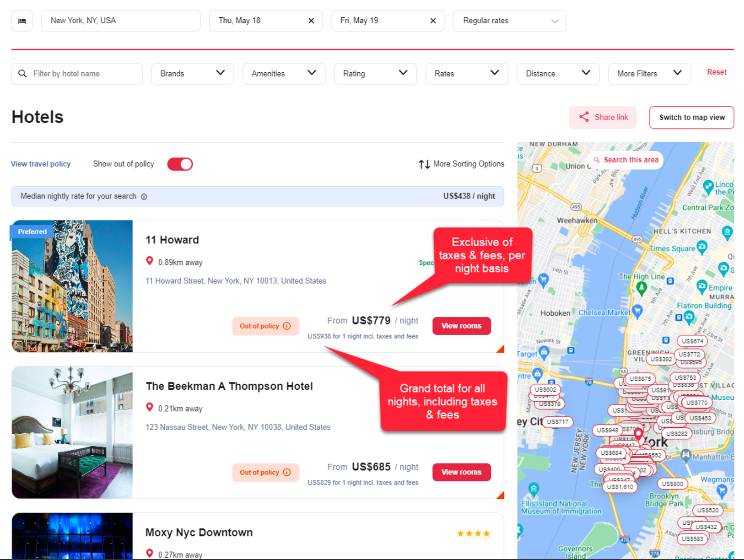This screenshot has height=560, width=744.
Task: Open the Regular rates dropdown
Action: click(509, 21)
